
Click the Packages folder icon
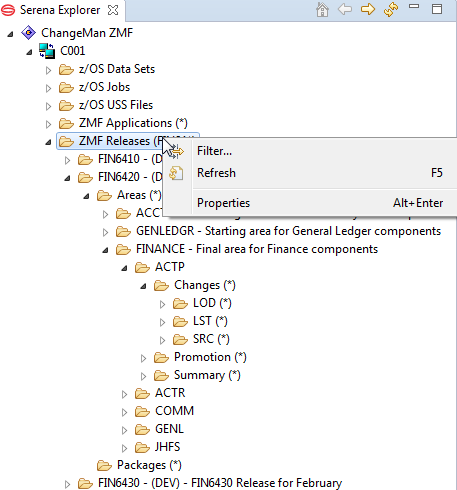click(104, 465)
